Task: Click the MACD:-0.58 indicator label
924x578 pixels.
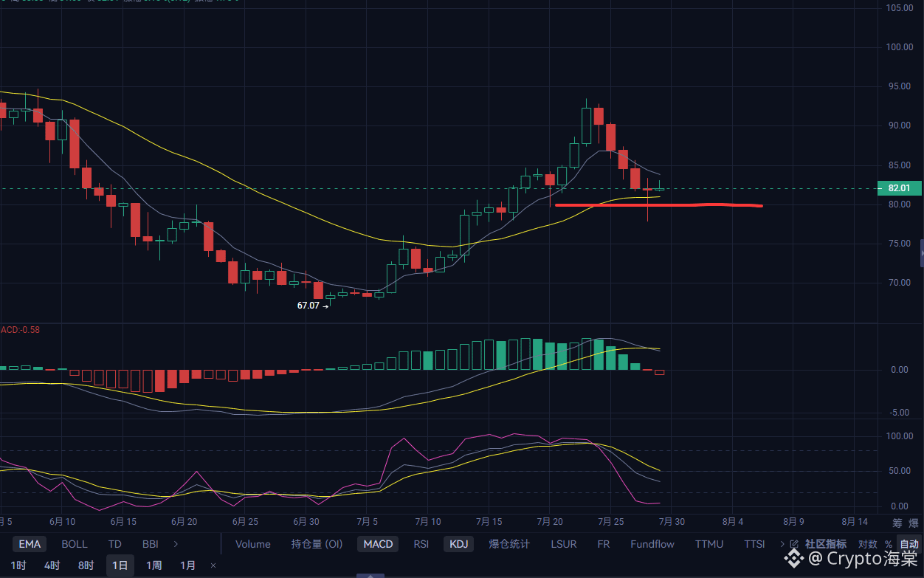Action: pyautogui.click(x=20, y=329)
